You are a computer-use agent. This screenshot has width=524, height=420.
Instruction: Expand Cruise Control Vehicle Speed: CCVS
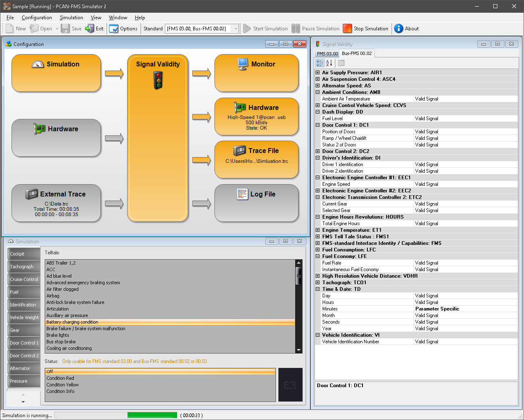pyautogui.click(x=318, y=105)
